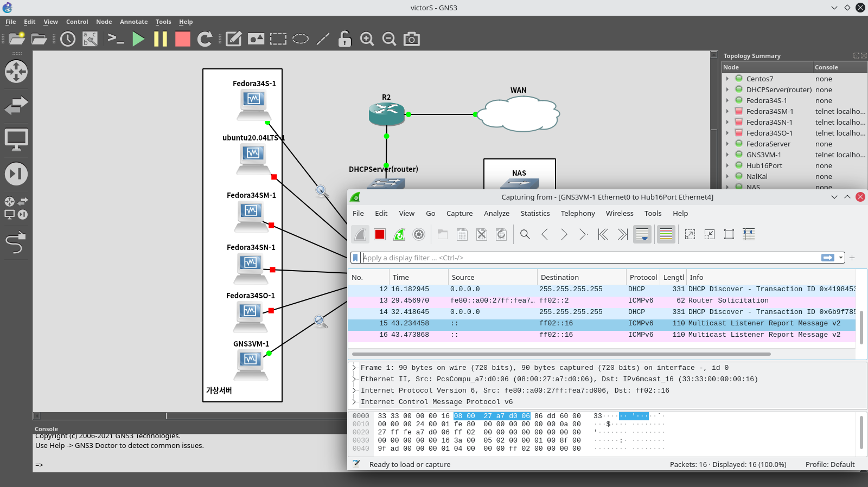Click Wireshark resize columns icon
Screen dimensions: 868x487
[749, 234]
